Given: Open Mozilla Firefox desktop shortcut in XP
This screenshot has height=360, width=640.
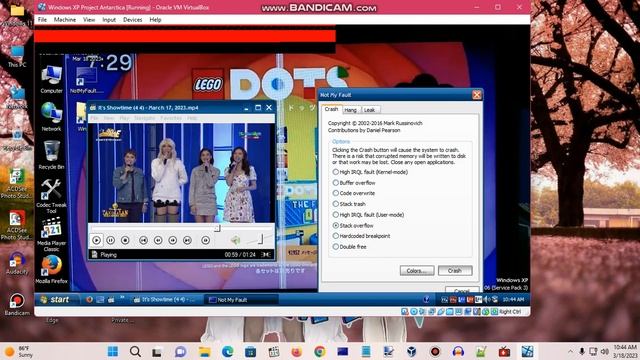Looking at the screenshot, I should click(51, 269).
